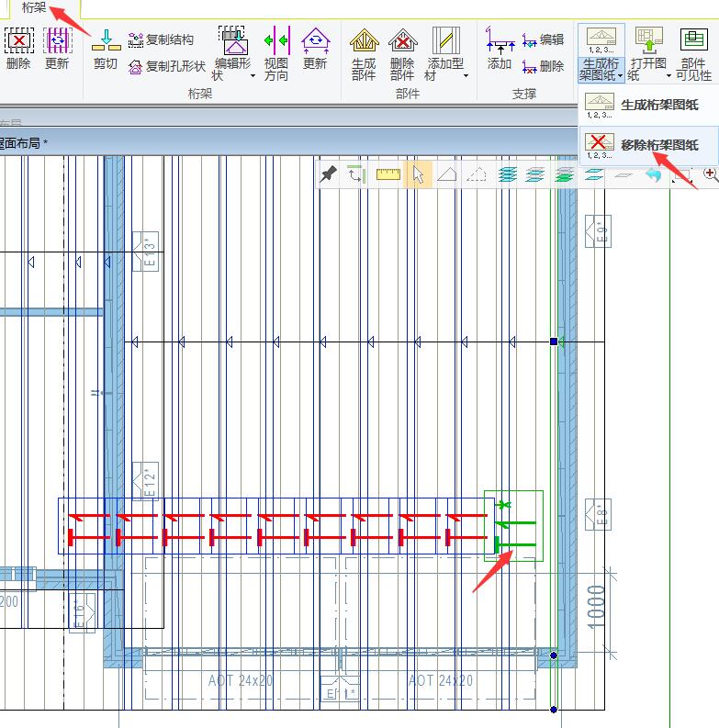
Task: Select the yellow ruler measure tool
Action: pos(388,174)
